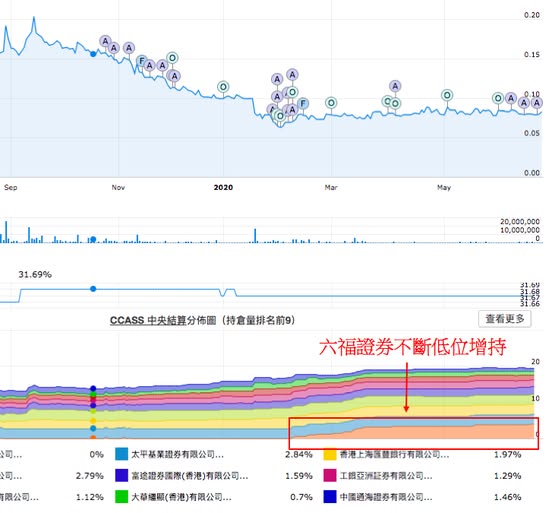Click the tall volume spike bar in January 2020
The height and width of the screenshot is (513, 552).
pos(255,235)
